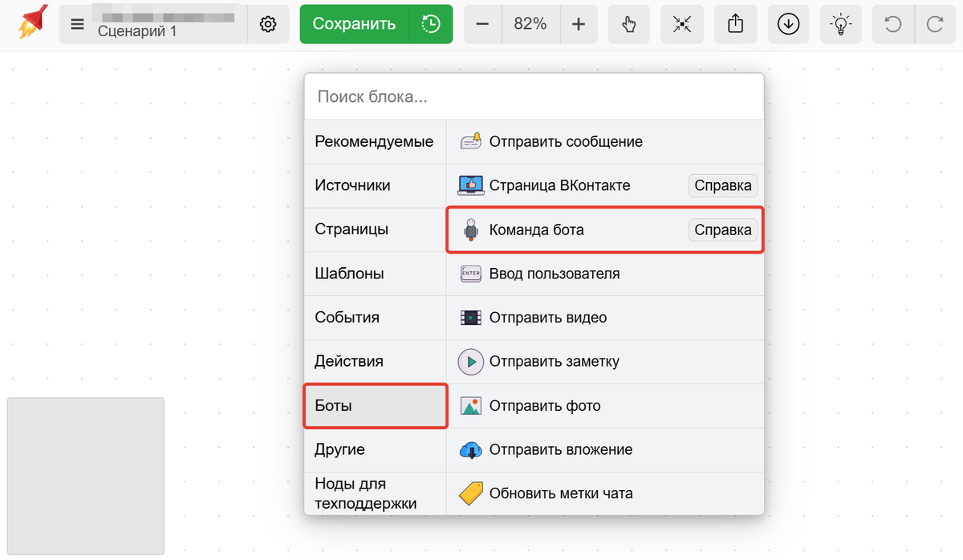This screenshot has width=963, height=560.
Task: Open save history clock icon
Action: click(x=431, y=24)
